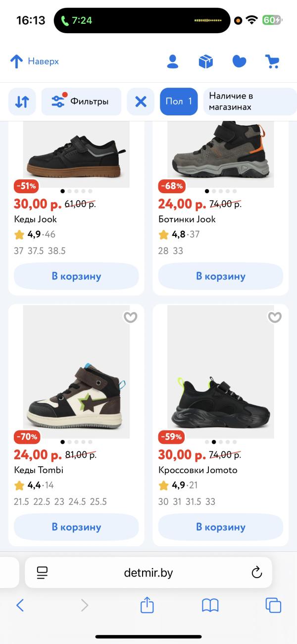Image resolution: width=297 pixels, height=644 pixels.
Task: Open favorites heart icon in header
Action: click(239, 61)
